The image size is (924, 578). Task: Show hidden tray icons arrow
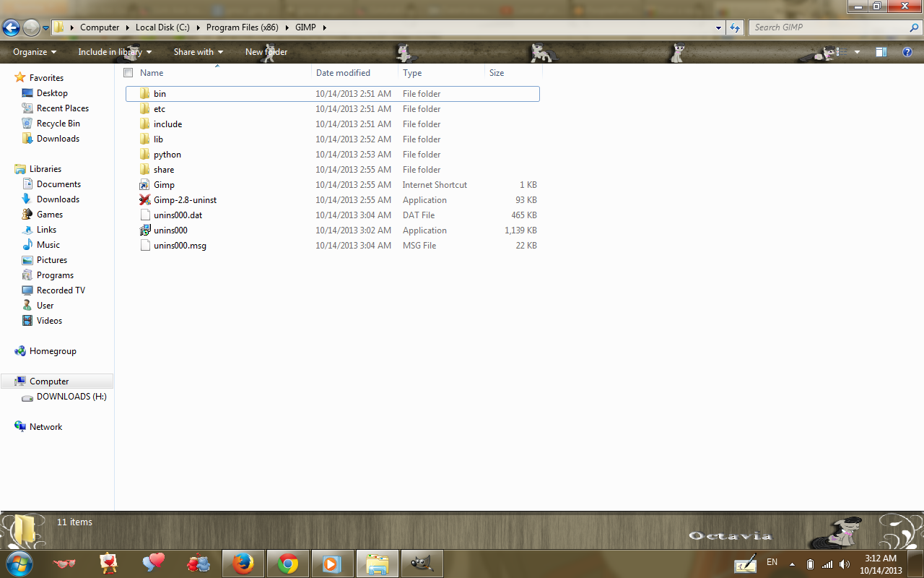[x=793, y=564]
